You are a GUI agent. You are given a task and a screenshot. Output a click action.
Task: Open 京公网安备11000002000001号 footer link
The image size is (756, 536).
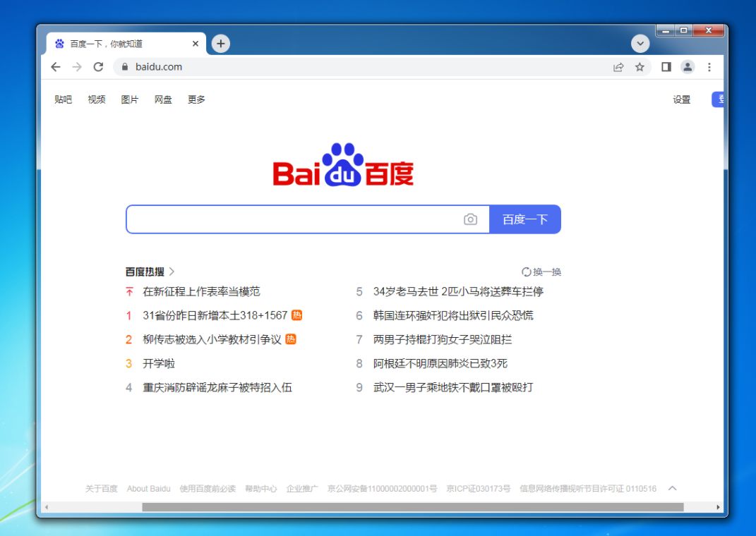coord(383,489)
